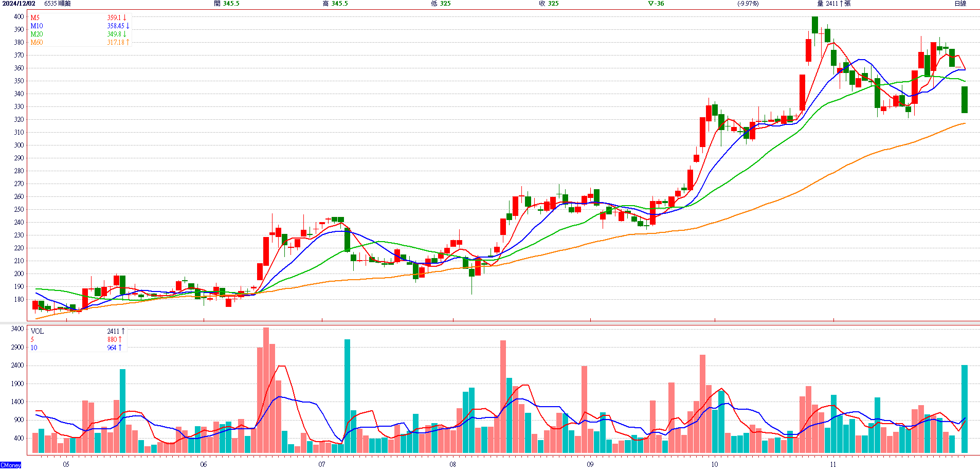This screenshot has width=980, height=474.
Task: Click the M5 moving average legend label
Action: tap(35, 17)
